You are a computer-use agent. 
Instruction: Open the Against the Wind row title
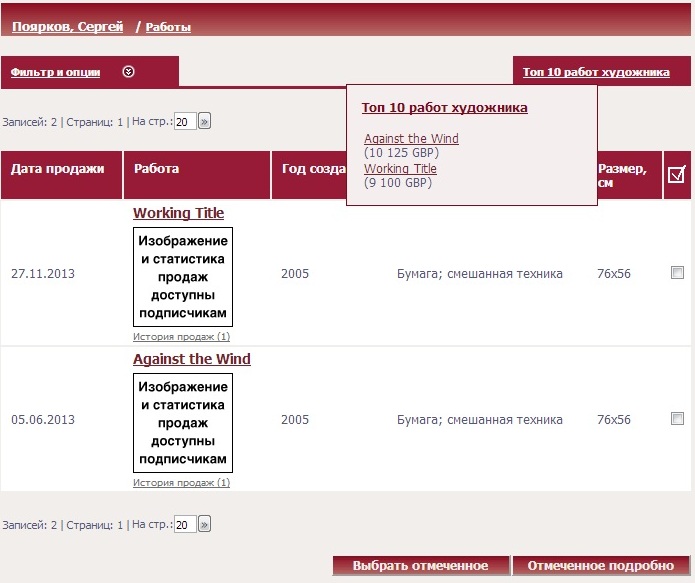point(191,359)
